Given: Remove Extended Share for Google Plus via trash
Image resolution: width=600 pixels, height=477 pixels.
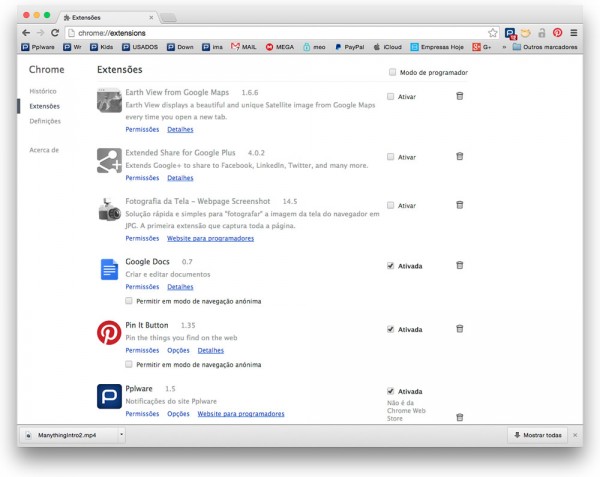Looking at the screenshot, I should pos(460,156).
